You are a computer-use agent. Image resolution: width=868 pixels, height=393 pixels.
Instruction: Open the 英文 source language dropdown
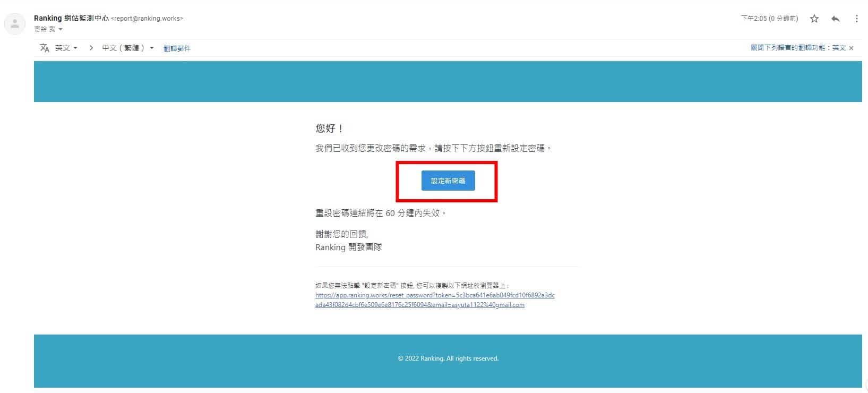[x=66, y=48]
